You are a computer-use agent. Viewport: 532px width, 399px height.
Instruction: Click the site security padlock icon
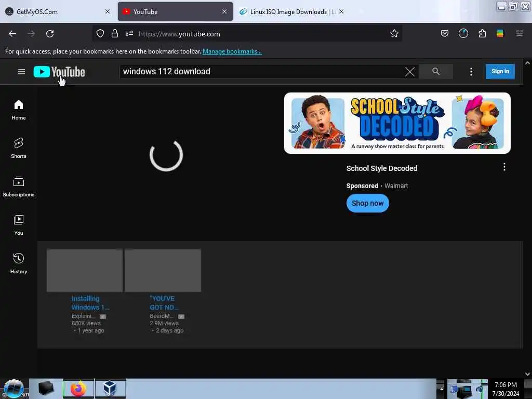tap(115, 34)
